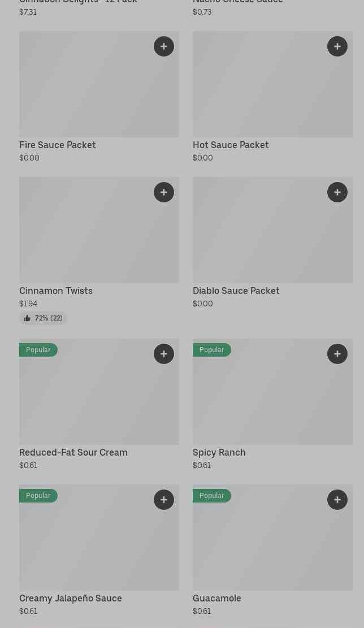Viewport: 364px width, 628px height.
Task: Add Diablo Sauce Packet using plus icon
Action: tap(337, 192)
